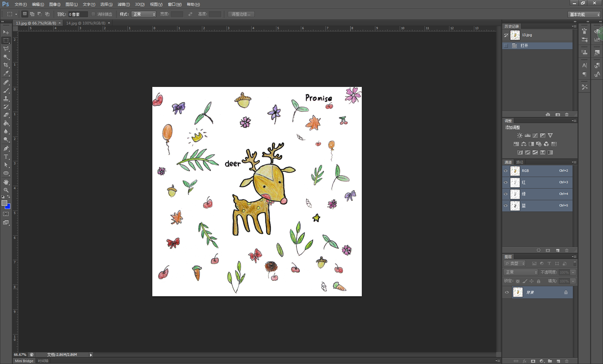The image size is (603, 364).
Task: Open tool preset picker arrow
Action: tap(16, 14)
